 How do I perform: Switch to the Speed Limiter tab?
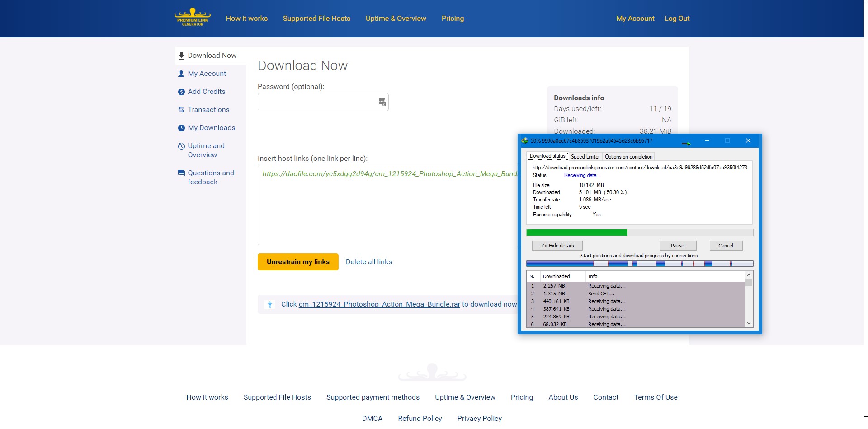tap(585, 157)
